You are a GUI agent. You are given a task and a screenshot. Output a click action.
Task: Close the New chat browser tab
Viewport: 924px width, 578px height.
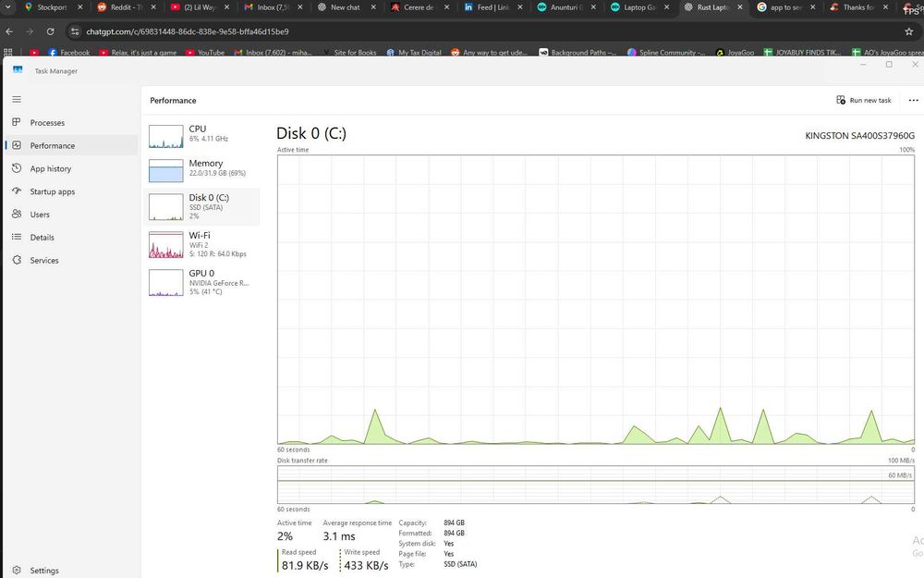(x=373, y=7)
